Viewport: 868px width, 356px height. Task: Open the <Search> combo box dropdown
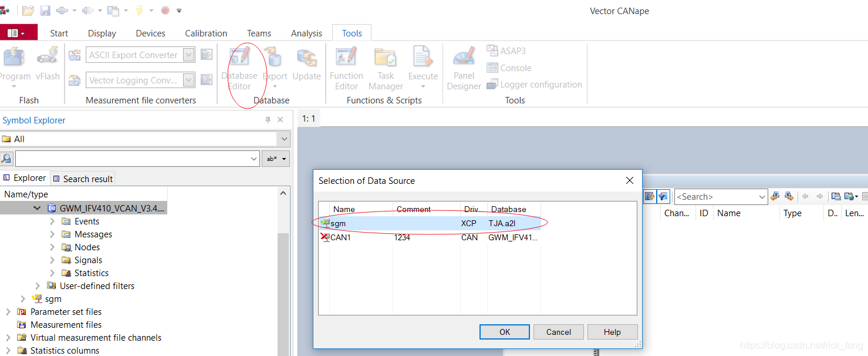[762, 197]
